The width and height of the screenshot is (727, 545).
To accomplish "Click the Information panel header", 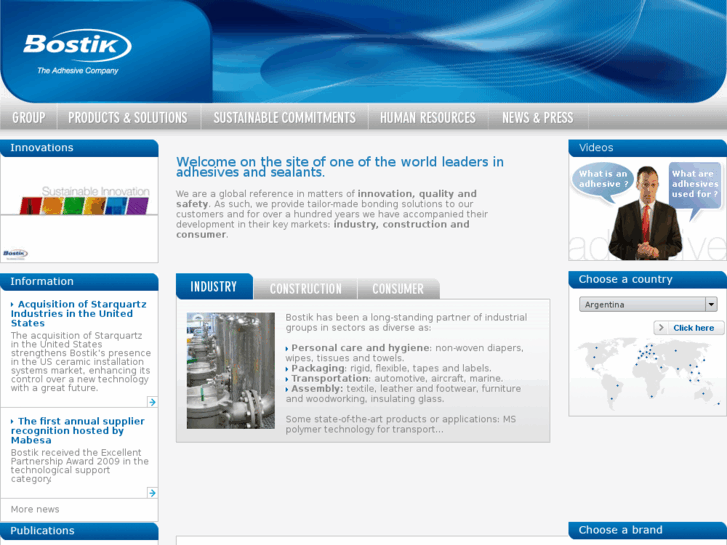I will coord(79,282).
